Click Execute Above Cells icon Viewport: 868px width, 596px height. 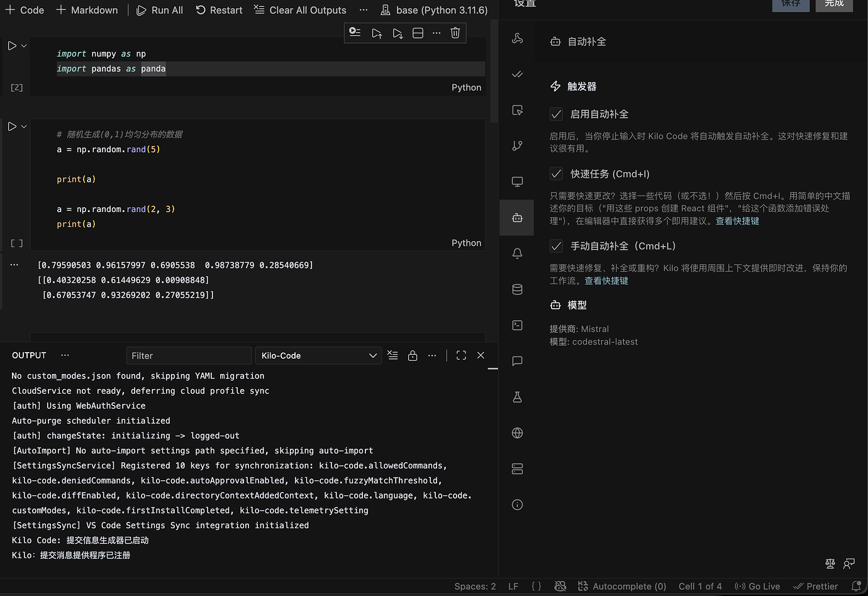coord(377,33)
